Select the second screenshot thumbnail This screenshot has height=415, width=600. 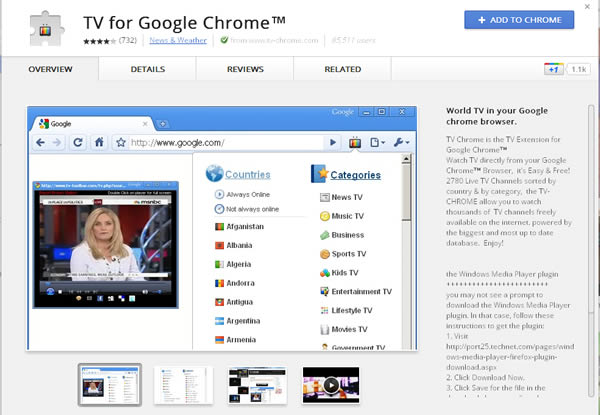(183, 385)
